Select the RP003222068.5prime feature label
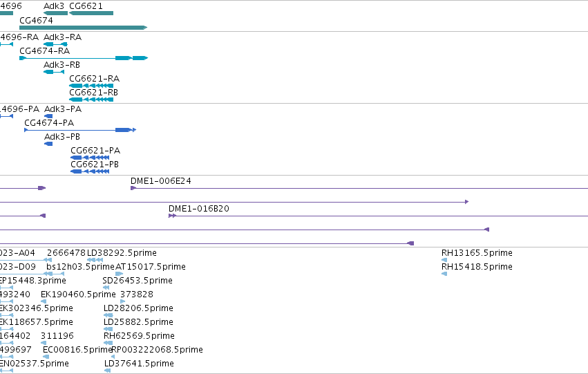This screenshot has width=588, height=374. pyautogui.click(x=158, y=350)
